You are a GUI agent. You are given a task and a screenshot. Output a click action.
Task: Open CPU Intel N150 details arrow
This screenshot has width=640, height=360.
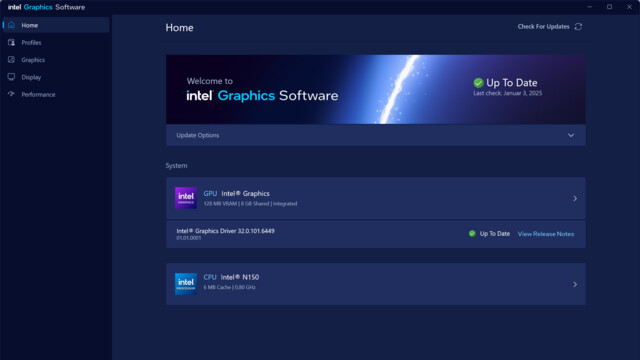click(575, 284)
